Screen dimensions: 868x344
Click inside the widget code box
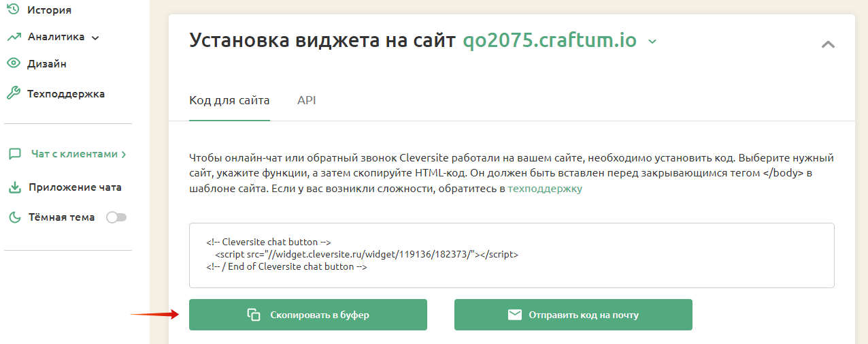[x=512, y=255]
